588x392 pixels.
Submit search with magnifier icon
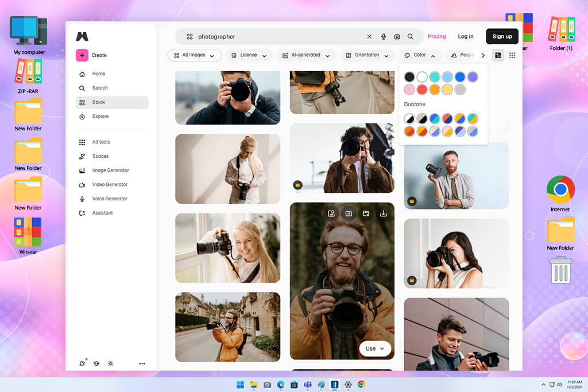[x=411, y=36]
